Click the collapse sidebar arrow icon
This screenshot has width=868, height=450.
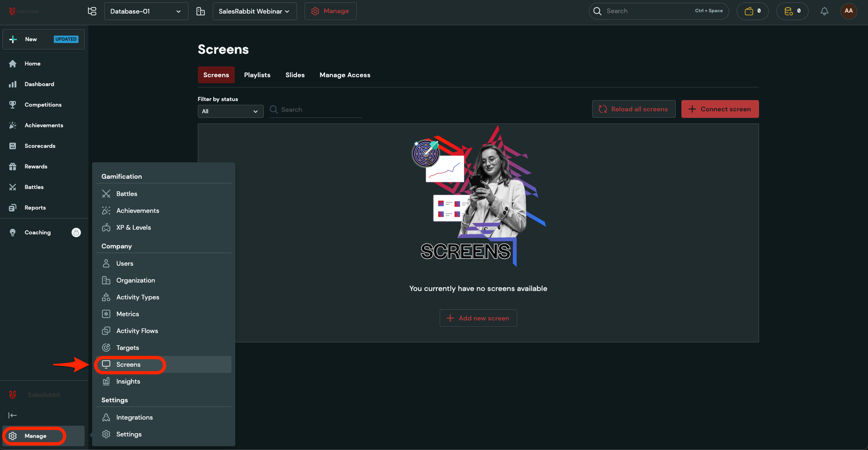coord(13,415)
